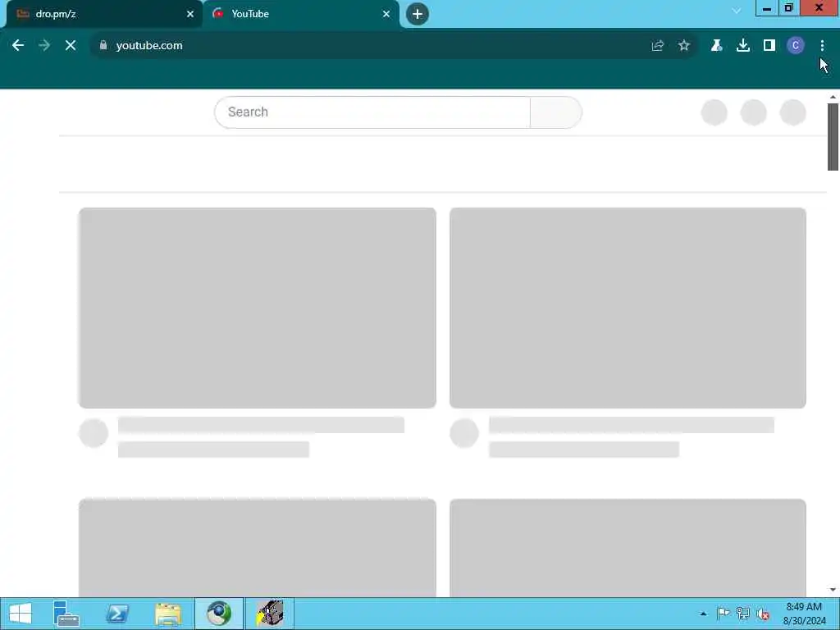This screenshot has width=840, height=630.
Task: Click the vertical scrollbar thumb
Action: pyautogui.click(x=833, y=137)
